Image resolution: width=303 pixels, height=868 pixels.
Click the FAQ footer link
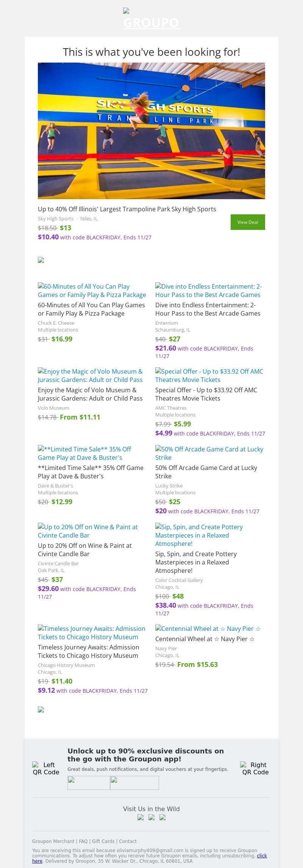click(x=83, y=841)
